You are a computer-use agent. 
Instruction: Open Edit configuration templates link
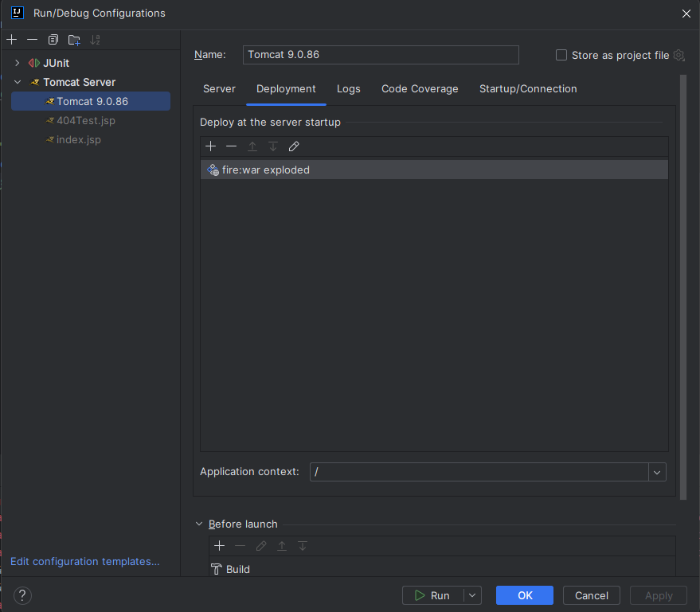pyautogui.click(x=85, y=561)
